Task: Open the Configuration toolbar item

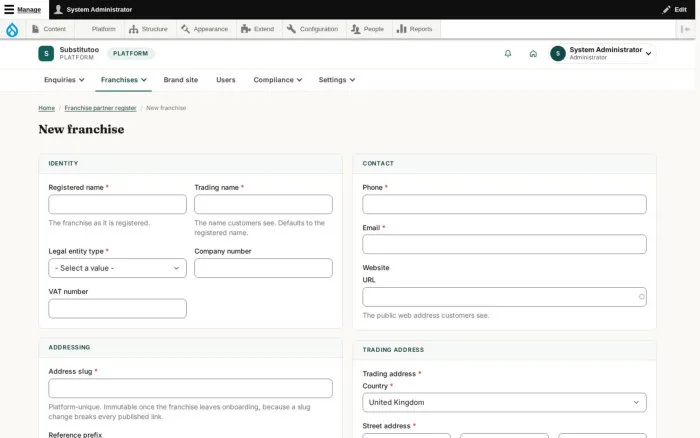Action: point(314,29)
